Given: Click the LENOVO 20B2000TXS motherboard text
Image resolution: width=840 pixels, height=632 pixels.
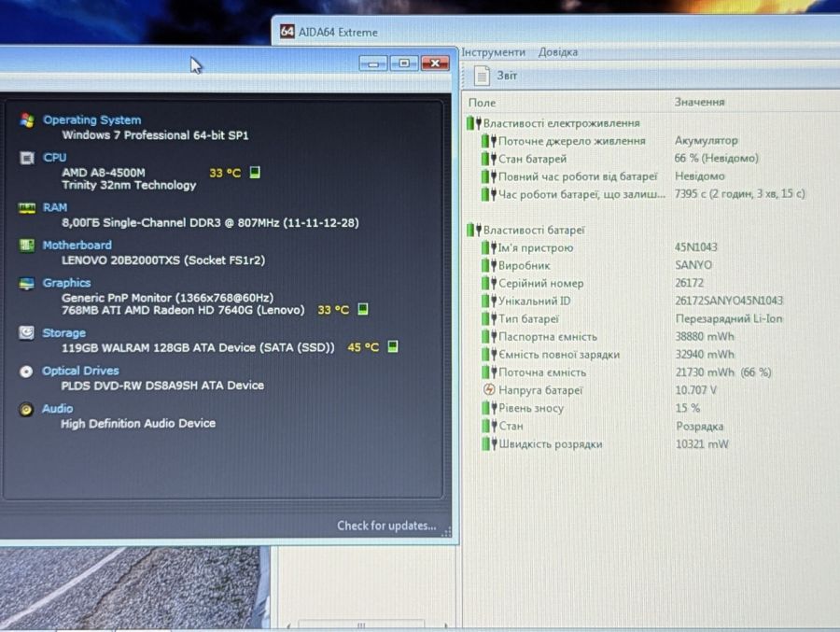Looking at the screenshot, I should click(163, 260).
